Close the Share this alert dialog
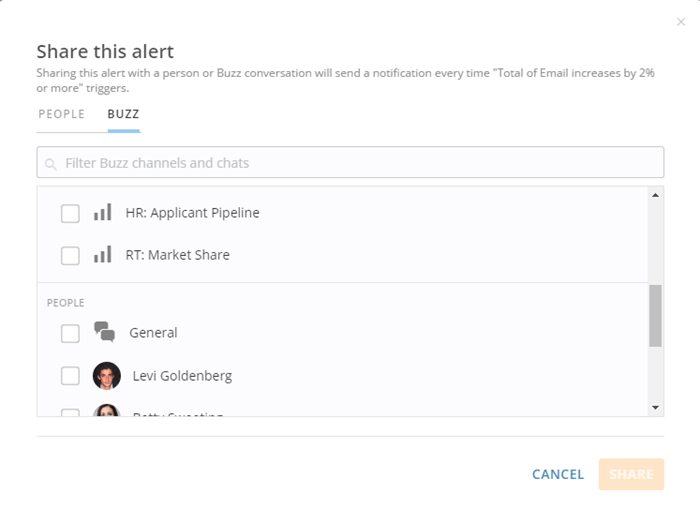 click(x=681, y=22)
